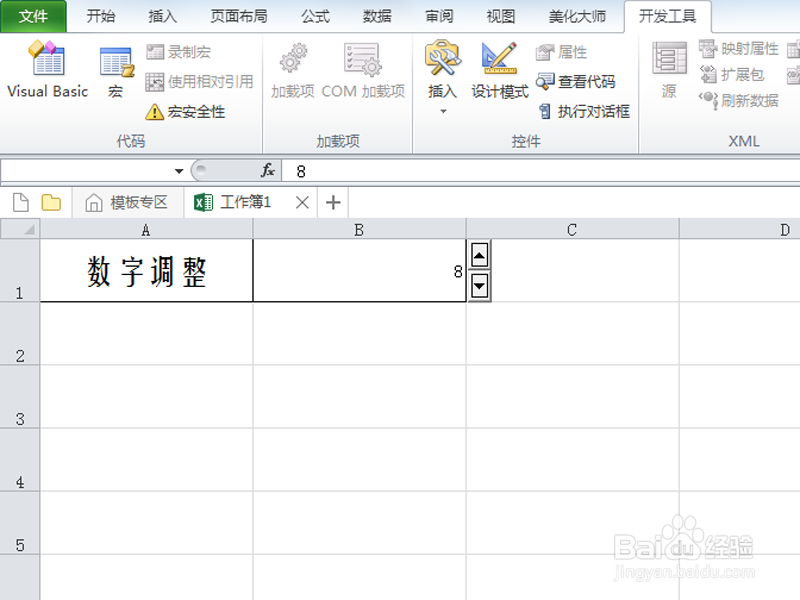
Task: Click 查看代码 view code
Action: tap(576, 82)
